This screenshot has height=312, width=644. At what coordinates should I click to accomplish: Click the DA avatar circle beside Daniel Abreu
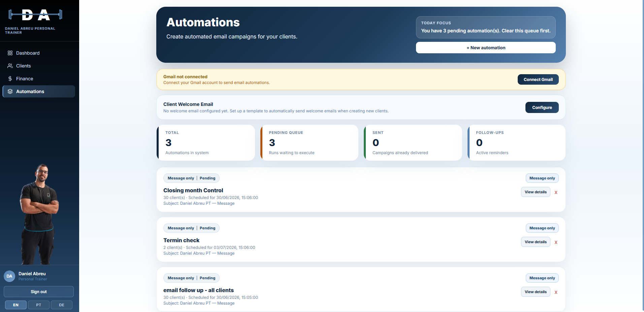(9, 276)
